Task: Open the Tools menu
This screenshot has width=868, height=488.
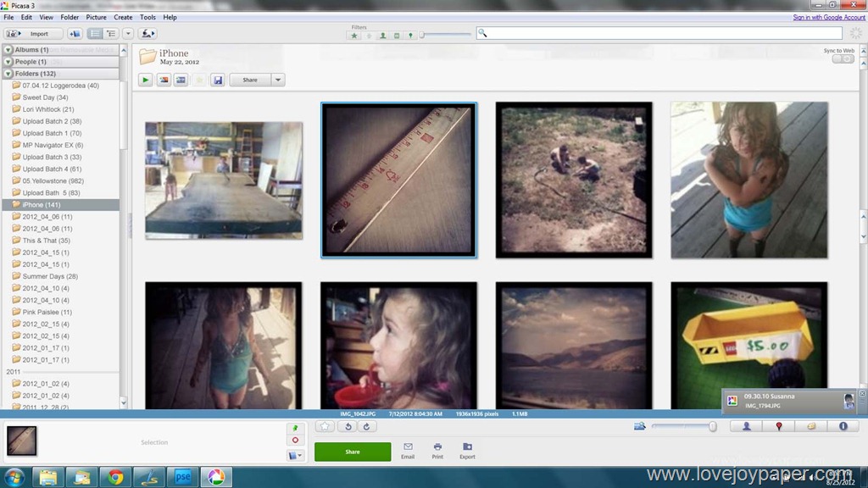Action: point(147,17)
